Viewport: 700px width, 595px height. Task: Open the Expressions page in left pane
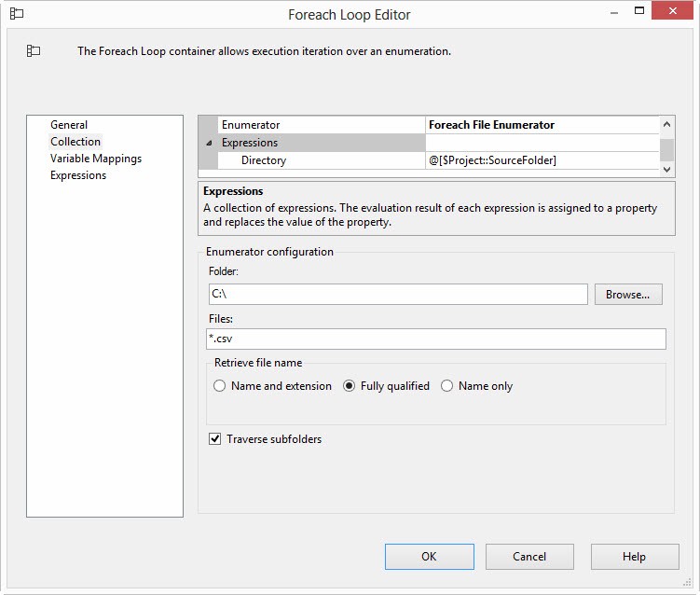78,175
